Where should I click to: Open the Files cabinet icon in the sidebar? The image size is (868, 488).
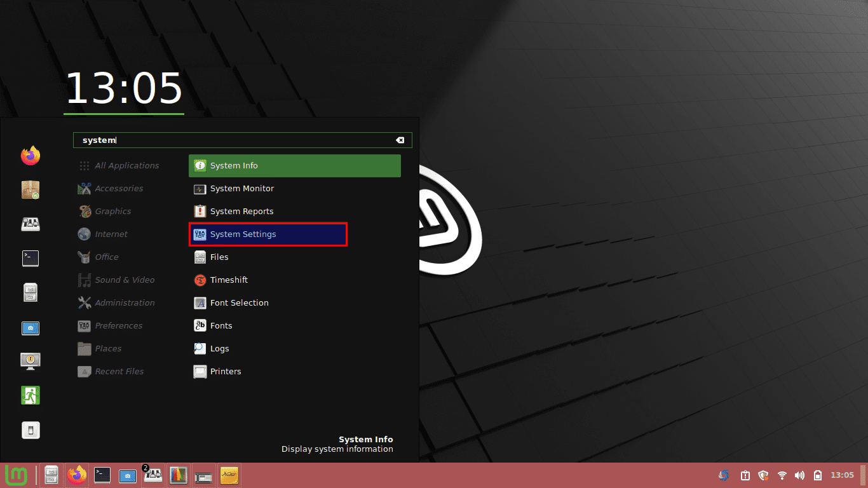(30, 292)
